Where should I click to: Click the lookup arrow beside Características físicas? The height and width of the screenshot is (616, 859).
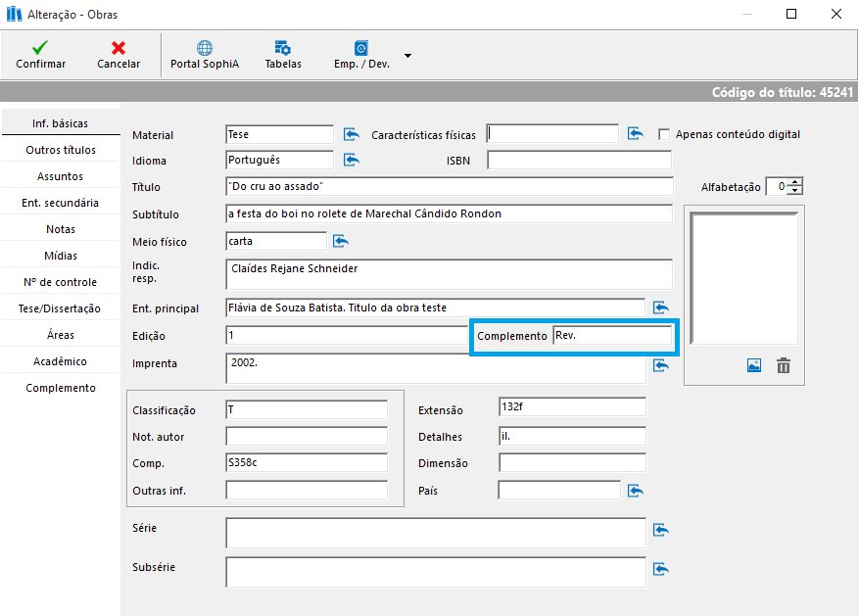point(635,133)
